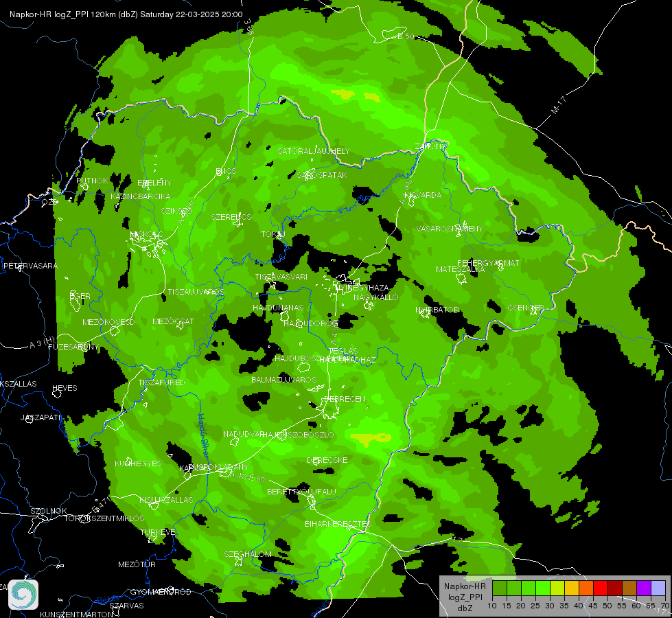Click the NADUDVAR city label

244,435
